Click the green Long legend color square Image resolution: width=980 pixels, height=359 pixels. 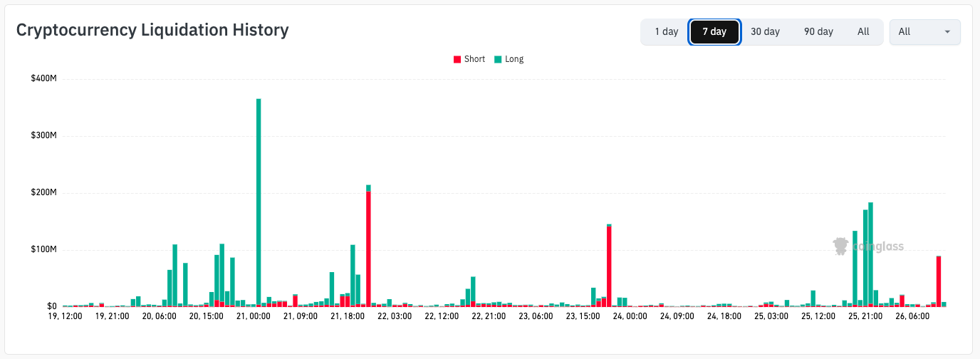coord(498,59)
